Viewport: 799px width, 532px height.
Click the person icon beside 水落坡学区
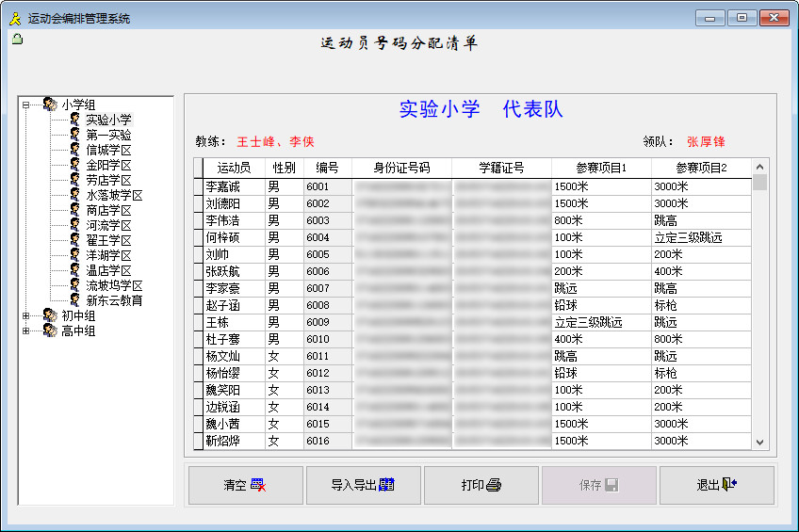(x=75, y=195)
